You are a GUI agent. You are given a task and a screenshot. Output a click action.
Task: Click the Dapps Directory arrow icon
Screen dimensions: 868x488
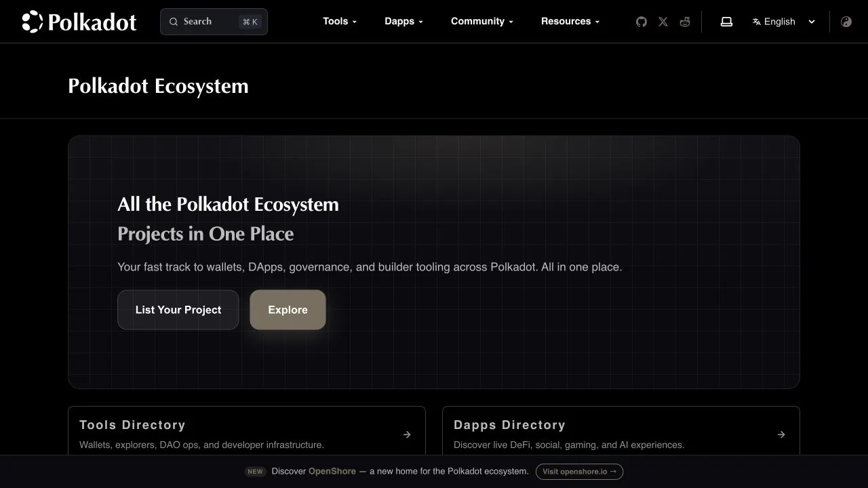(x=781, y=434)
